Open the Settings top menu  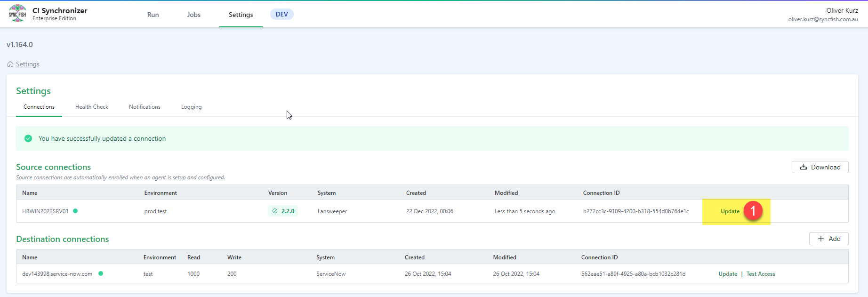click(x=241, y=15)
